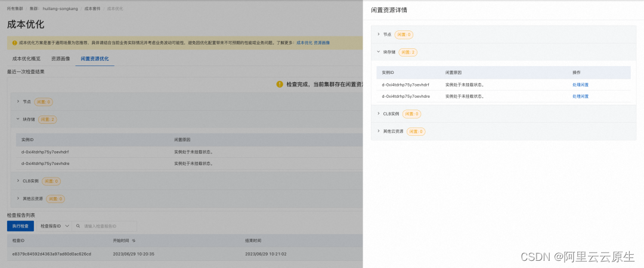Viewport: 644px width, 268px height.
Task: Collapse the 块存储 row on the main page
Action: [18, 120]
